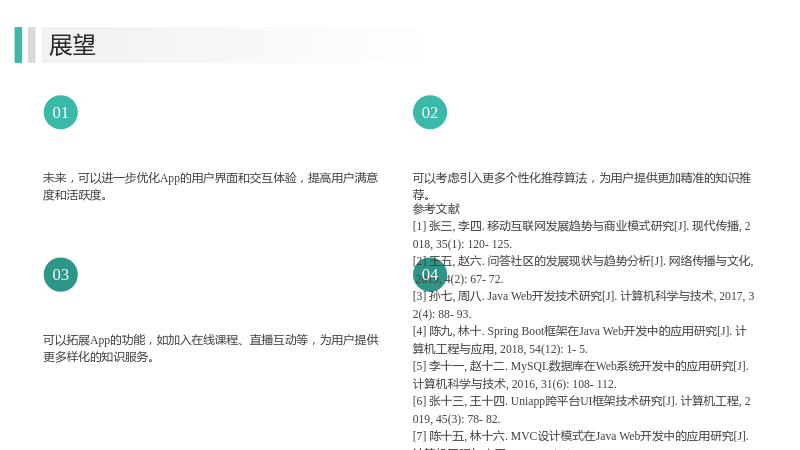Click reference [5] about MySQL数据库
This screenshot has height=450, width=800.
click(581, 375)
